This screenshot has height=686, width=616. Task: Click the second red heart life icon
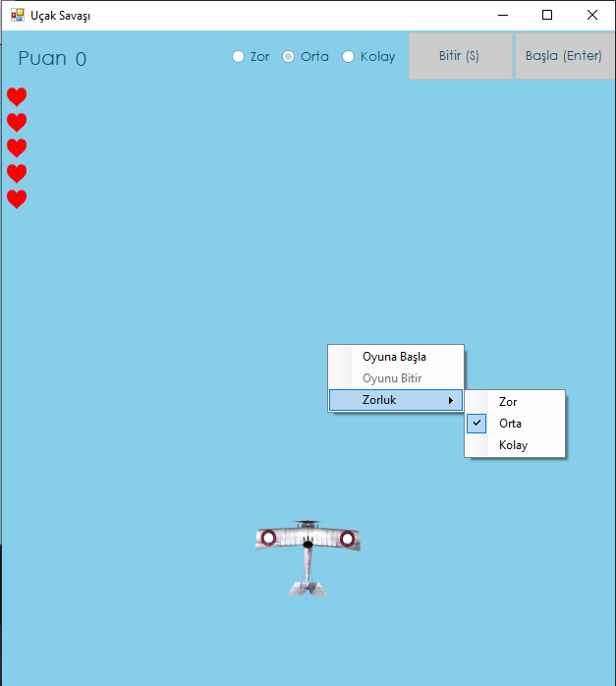(17, 122)
